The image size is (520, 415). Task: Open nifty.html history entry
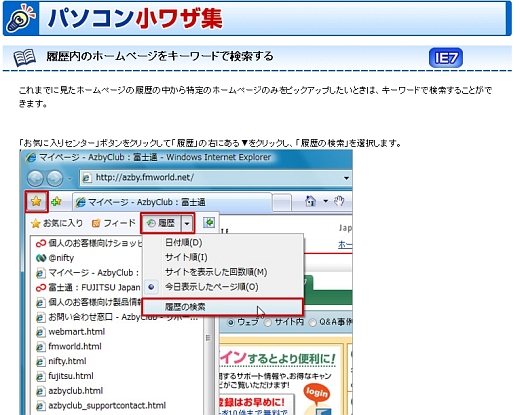61,361
